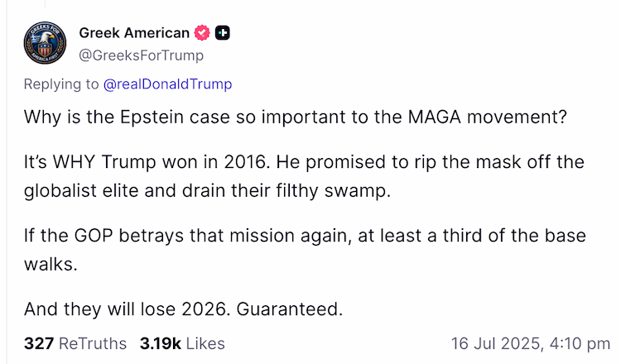View the 3.19k Likes list
This screenshot has height=364, width=621.
tap(182, 342)
